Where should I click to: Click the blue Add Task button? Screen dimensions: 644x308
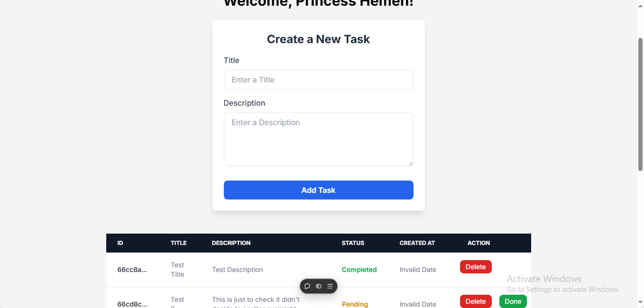pos(319,190)
